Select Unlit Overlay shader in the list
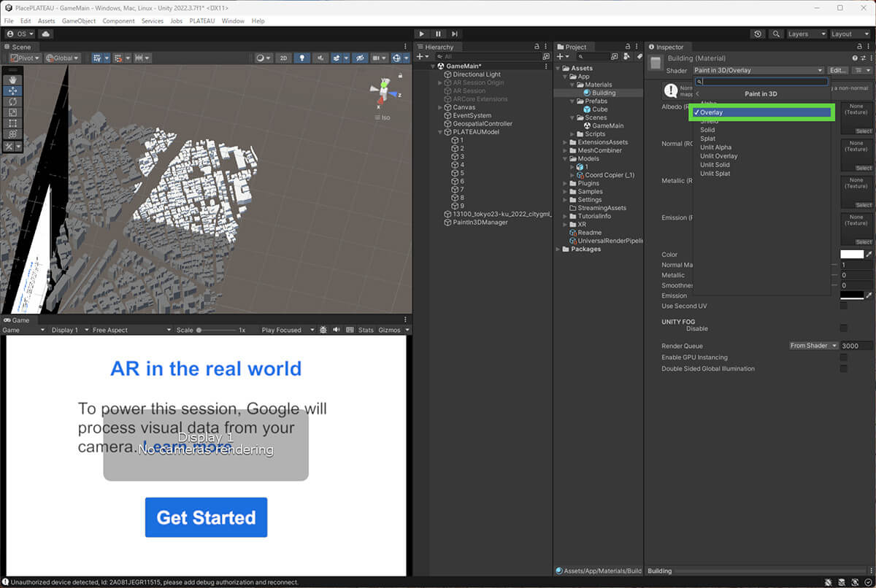 click(x=719, y=156)
